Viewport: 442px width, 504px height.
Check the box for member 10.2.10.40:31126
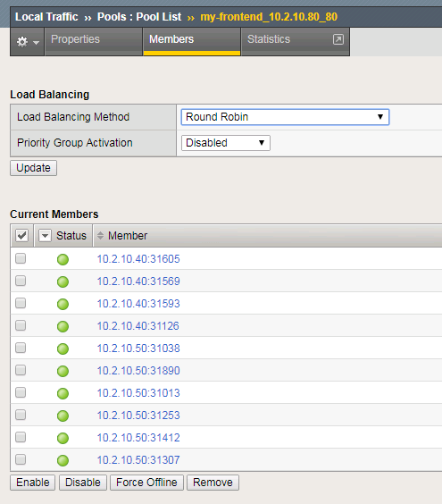(21, 325)
